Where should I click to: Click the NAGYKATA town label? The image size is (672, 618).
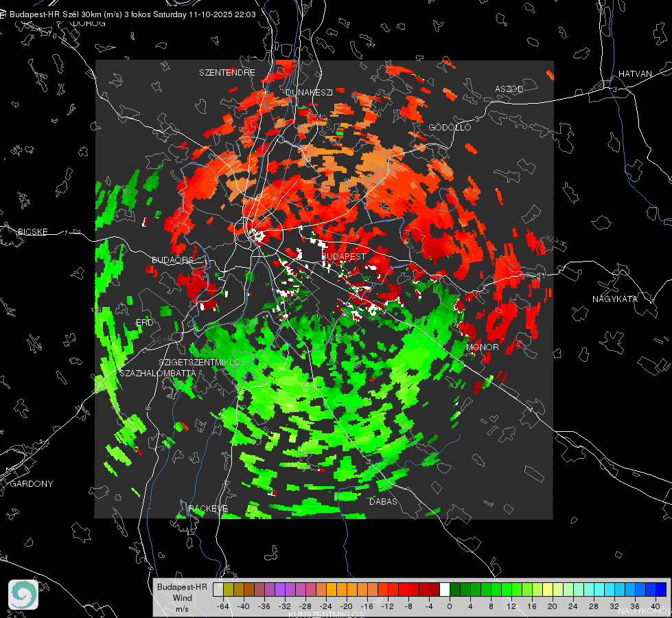[615, 299]
